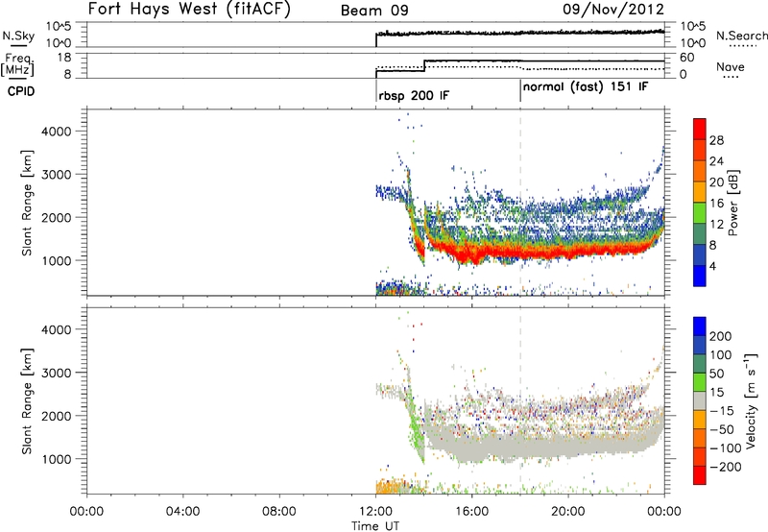Click the 'Nave' legend label

point(731,66)
